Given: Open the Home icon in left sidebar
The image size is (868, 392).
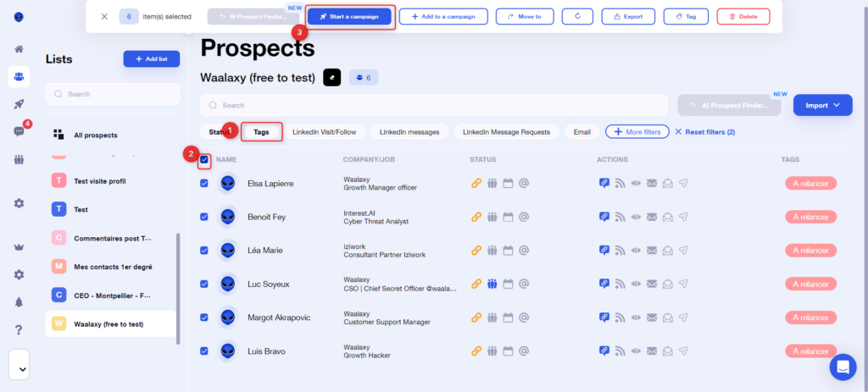Looking at the screenshot, I should pyautogui.click(x=19, y=49).
